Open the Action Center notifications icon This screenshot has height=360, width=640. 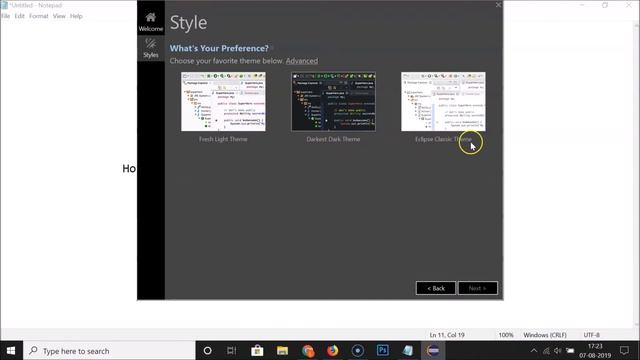click(x=624, y=351)
